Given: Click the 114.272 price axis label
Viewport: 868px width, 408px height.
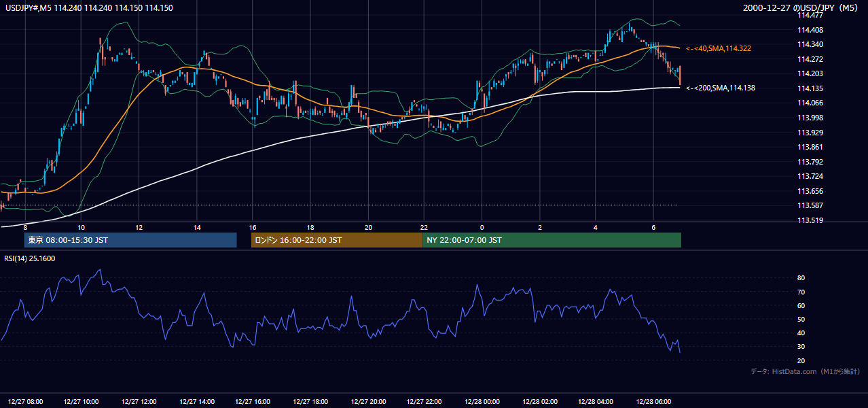Looking at the screenshot, I should (810, 59).
